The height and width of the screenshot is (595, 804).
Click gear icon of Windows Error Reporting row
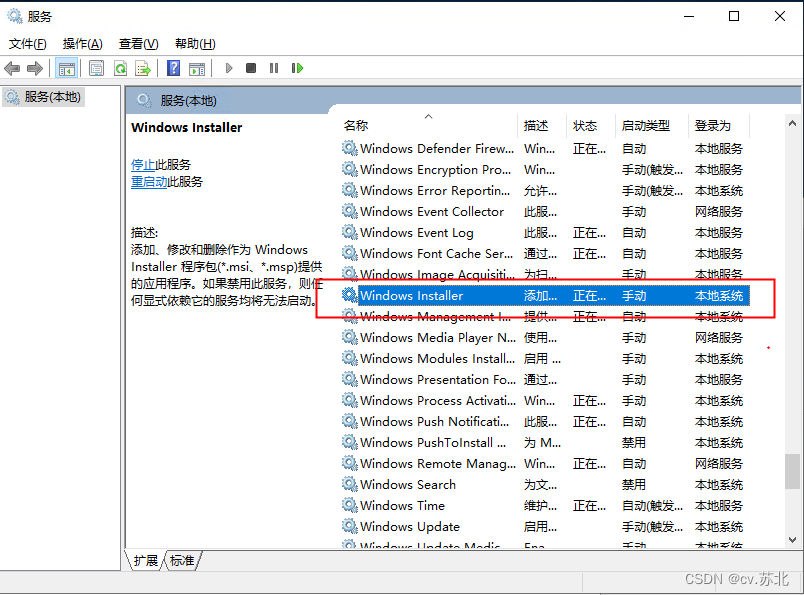(350, 190)
